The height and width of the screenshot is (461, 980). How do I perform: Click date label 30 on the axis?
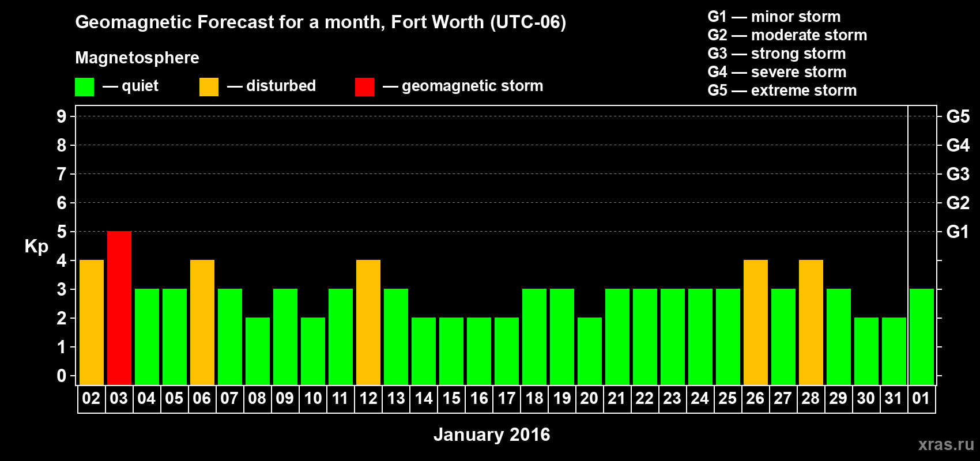coord(866,398)
